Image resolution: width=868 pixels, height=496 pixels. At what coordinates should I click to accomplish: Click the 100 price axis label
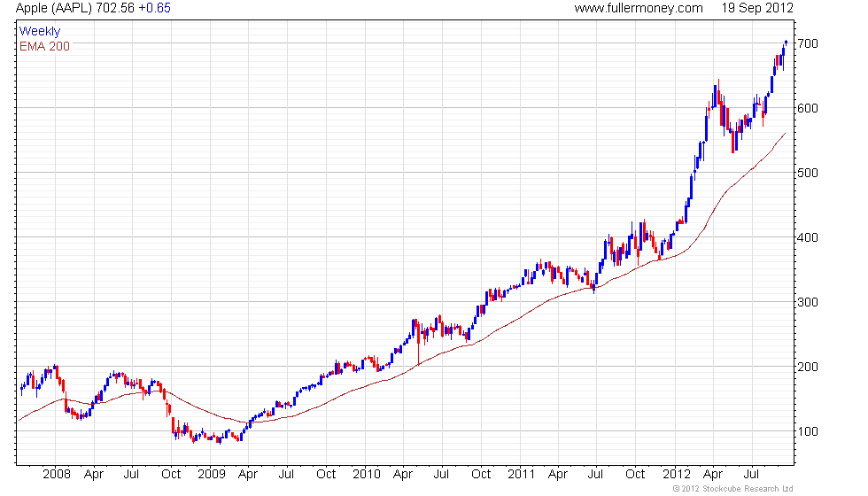click(x=808, y=431)
